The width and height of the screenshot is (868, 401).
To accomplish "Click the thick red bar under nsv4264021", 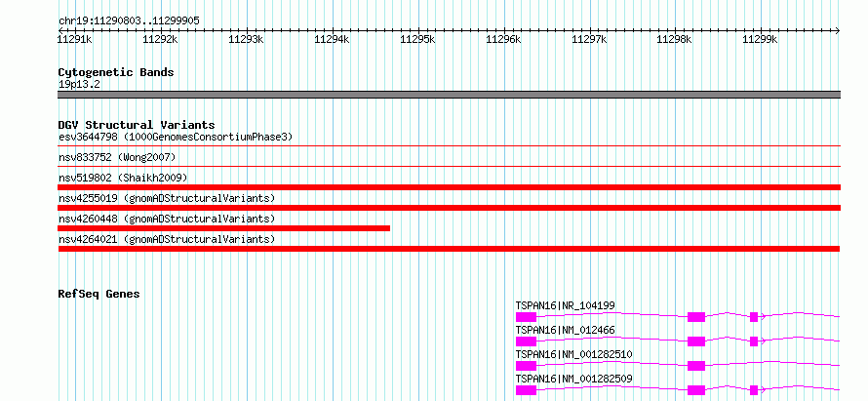I will click(449, 249).
